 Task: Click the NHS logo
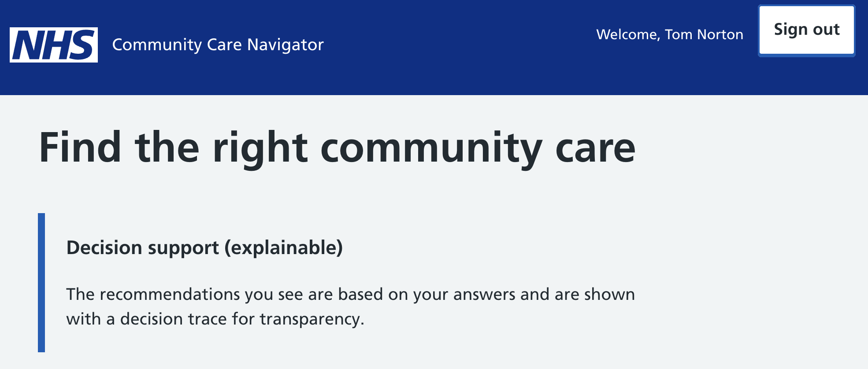[x=54, y=45]
